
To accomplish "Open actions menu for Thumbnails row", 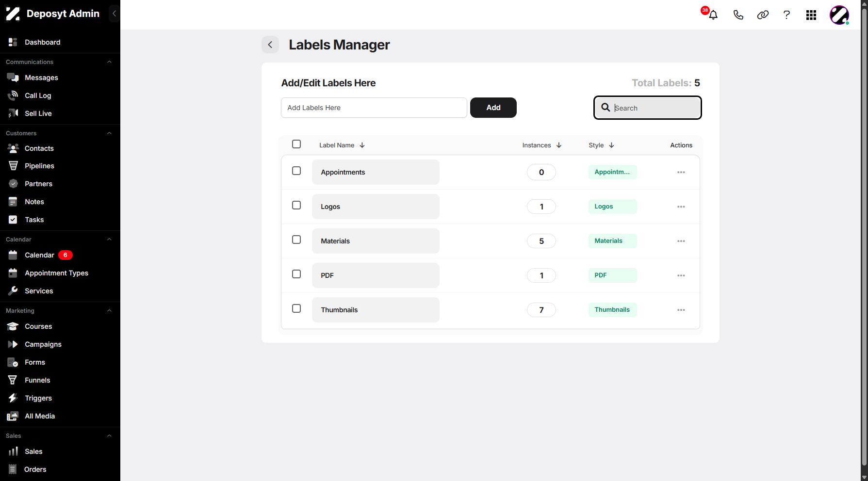I will point(681,310).
